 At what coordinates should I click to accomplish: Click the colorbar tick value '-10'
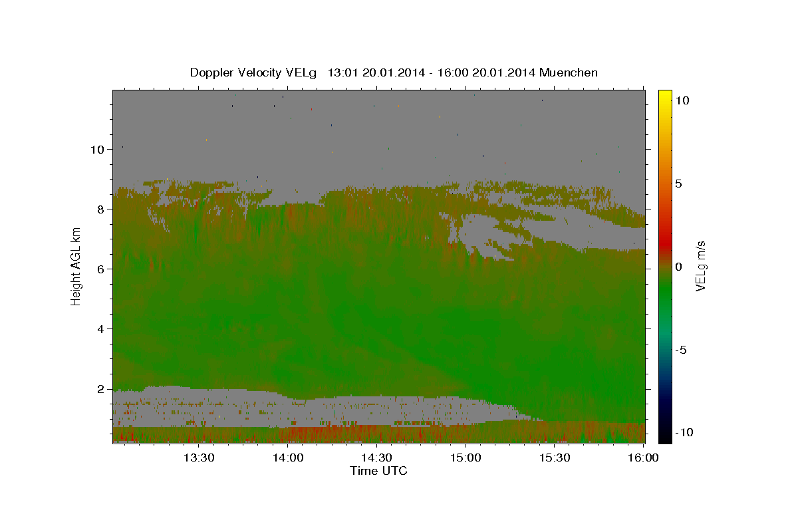683,432
